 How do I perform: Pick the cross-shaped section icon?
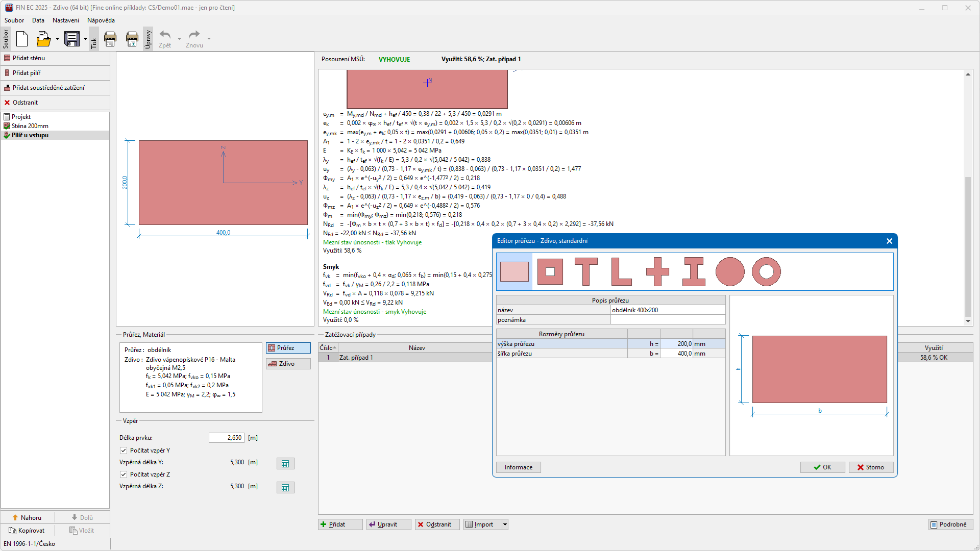[x=657, y=271]
